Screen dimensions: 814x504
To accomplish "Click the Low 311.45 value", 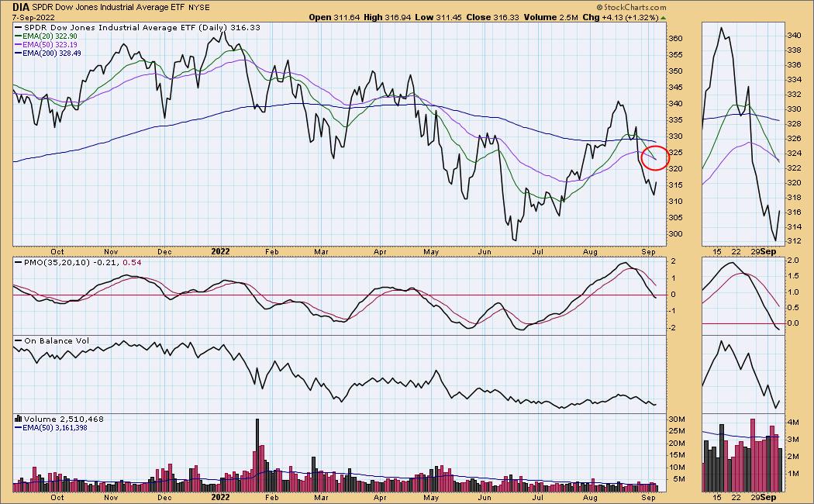I will click(439, 17).
